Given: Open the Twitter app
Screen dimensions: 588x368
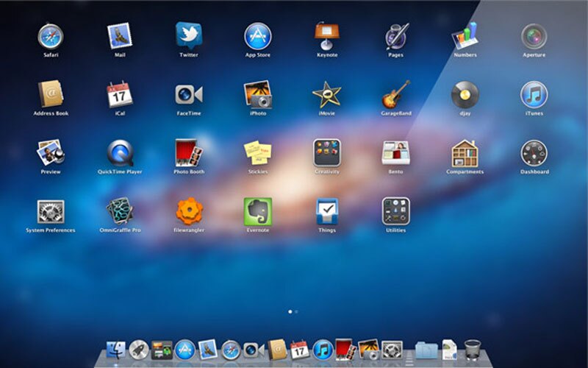Looking at the screenshot, I should tap(189, 35).
